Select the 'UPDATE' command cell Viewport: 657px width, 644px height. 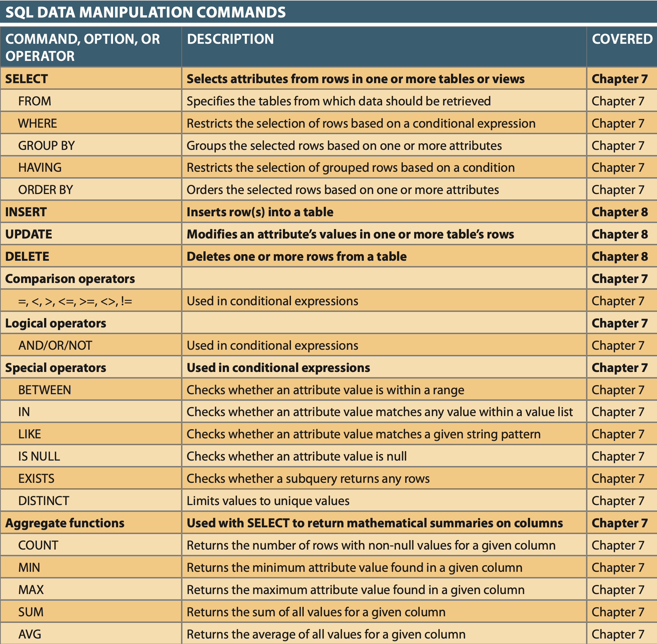(x=91, y=234)
